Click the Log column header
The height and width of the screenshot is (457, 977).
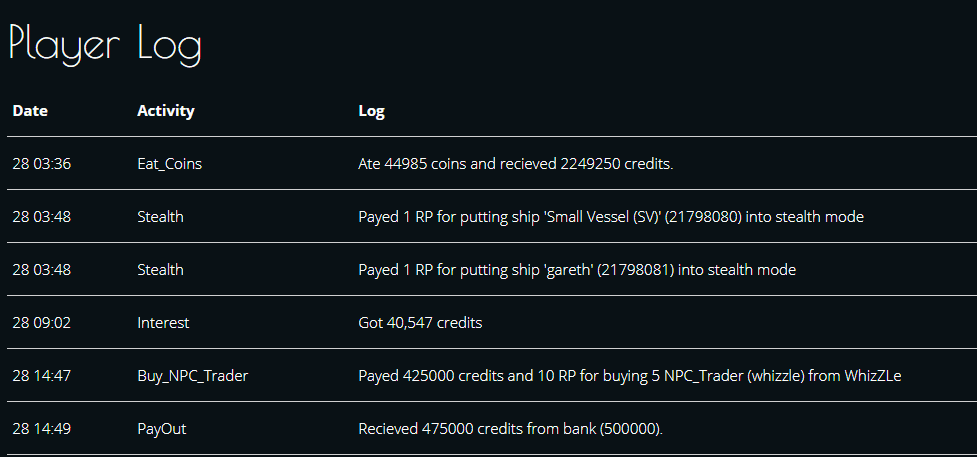(371, 112)
